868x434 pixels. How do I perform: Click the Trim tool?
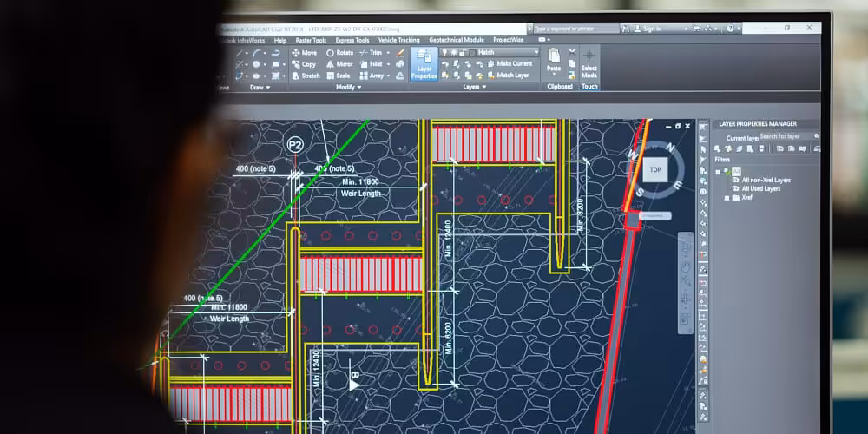(371, 53)
